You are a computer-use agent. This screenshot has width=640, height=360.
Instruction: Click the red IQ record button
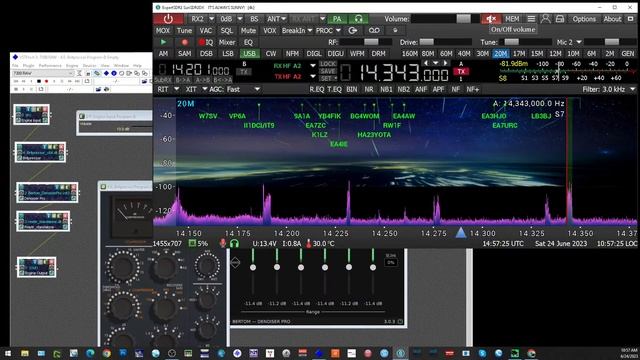tap(206, 42)
